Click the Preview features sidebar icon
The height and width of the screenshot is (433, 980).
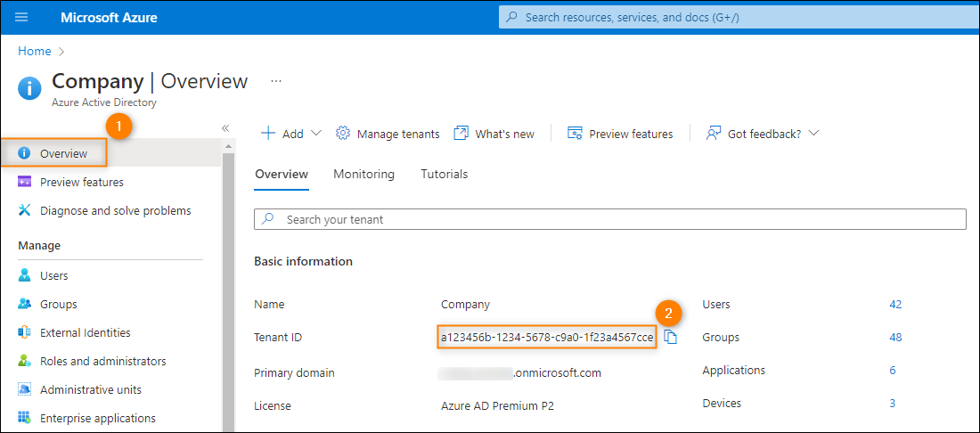[24, 182]
